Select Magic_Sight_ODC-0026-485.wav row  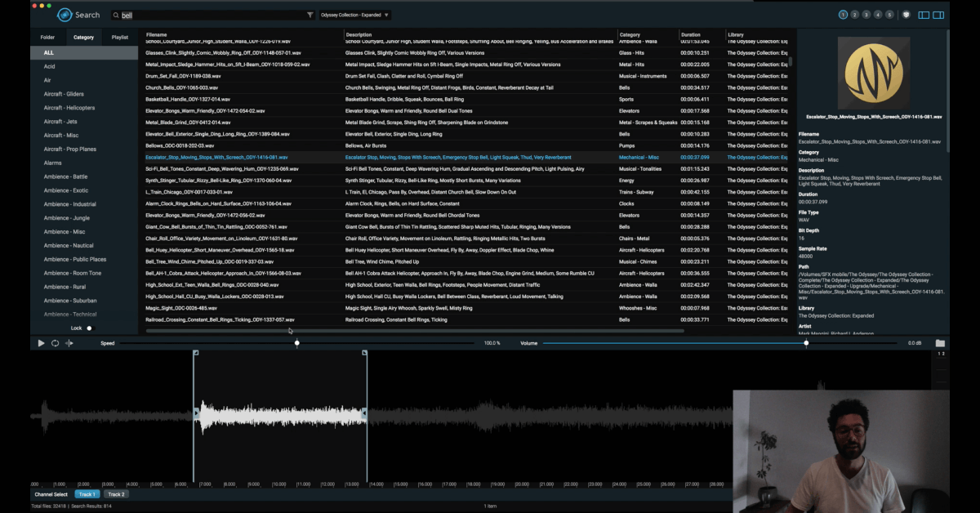(x=467, y=308)
